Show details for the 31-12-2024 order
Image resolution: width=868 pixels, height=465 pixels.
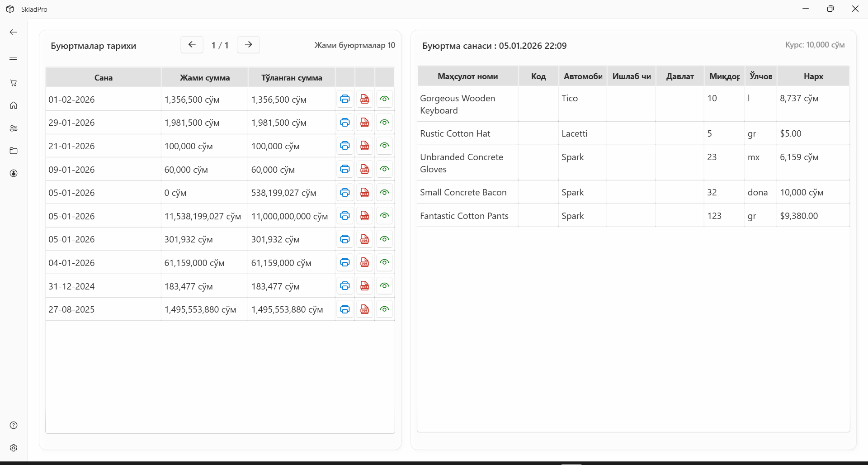384,286
